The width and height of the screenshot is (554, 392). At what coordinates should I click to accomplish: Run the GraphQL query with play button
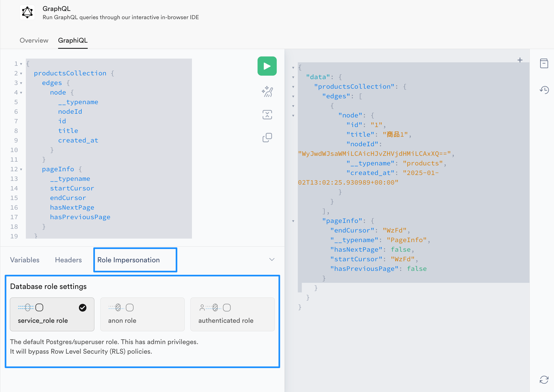tap(267, 66)
